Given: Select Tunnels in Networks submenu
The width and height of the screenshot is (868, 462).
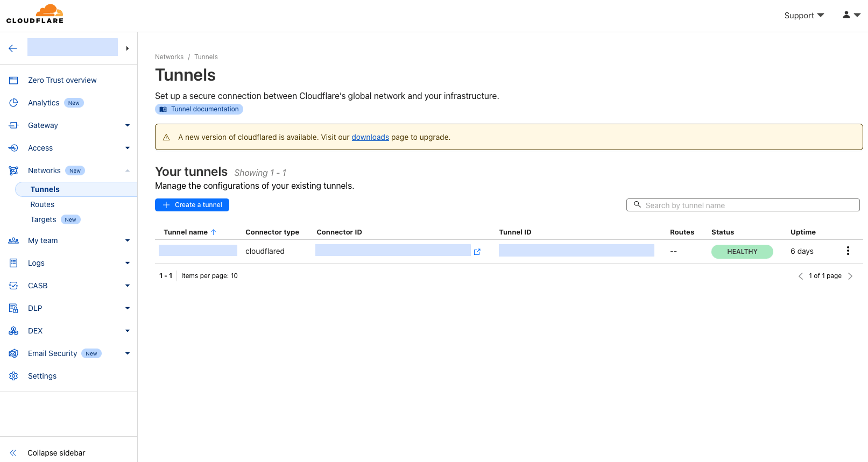Looking at the screenshot, I should [x=76, y=189].
